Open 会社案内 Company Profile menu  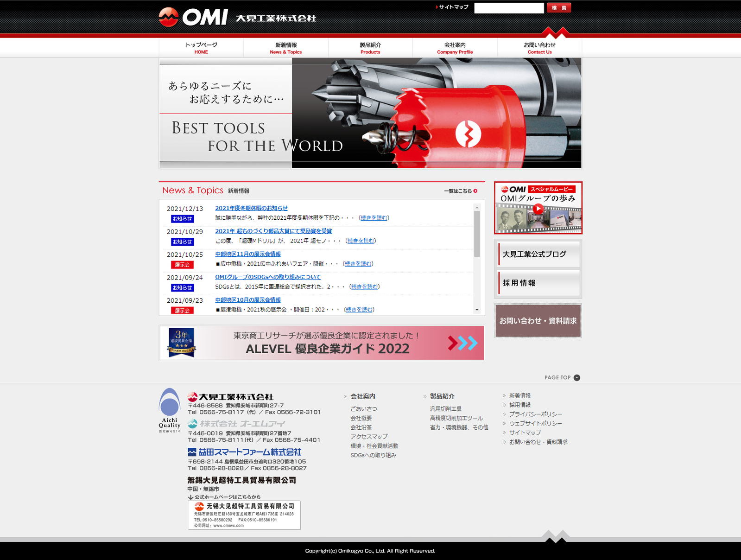click(x=455, y=48)
